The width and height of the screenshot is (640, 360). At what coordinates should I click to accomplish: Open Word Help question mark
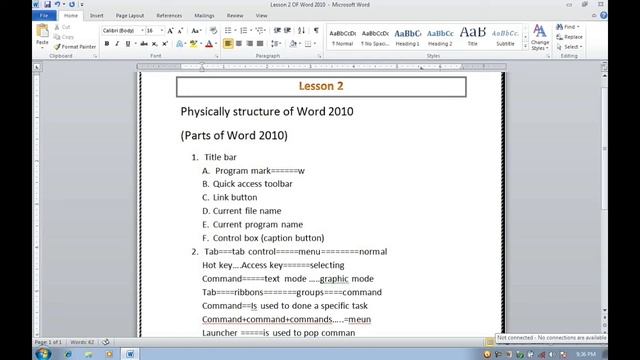pyautogui.click(x=604, y=16)
